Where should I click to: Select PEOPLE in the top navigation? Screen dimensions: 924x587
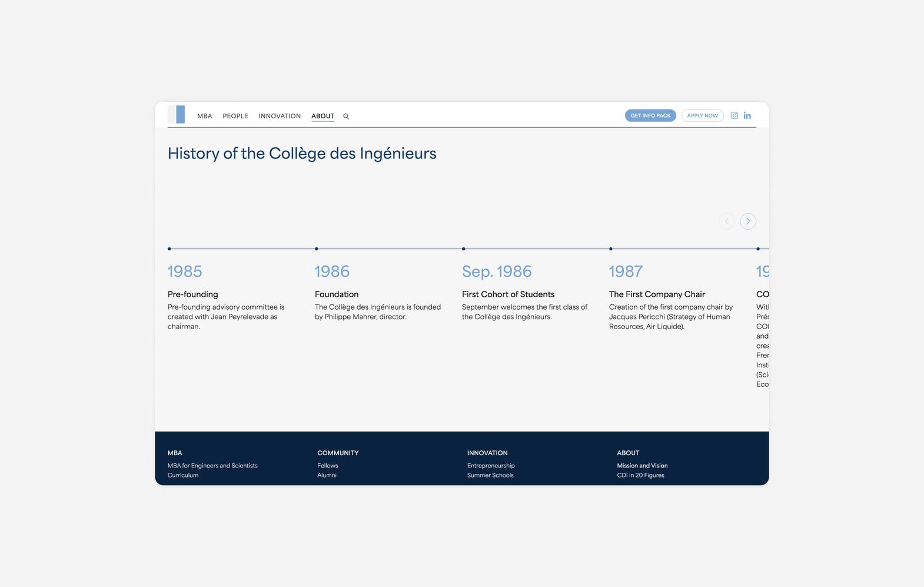(235, 116)
